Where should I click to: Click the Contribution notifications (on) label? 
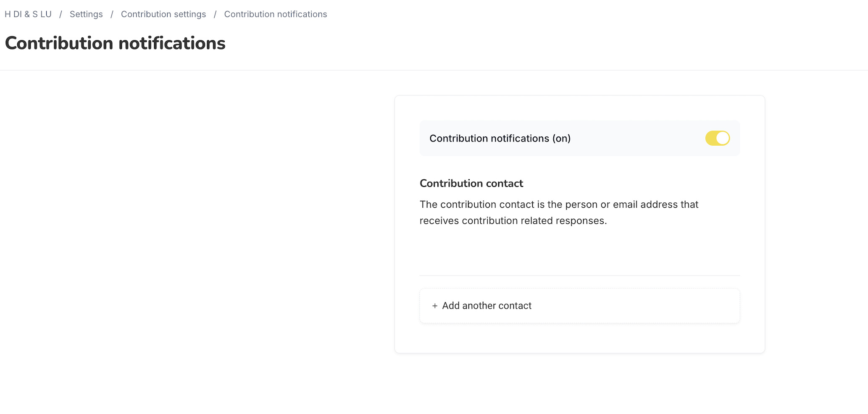click(x=500, y=139)
